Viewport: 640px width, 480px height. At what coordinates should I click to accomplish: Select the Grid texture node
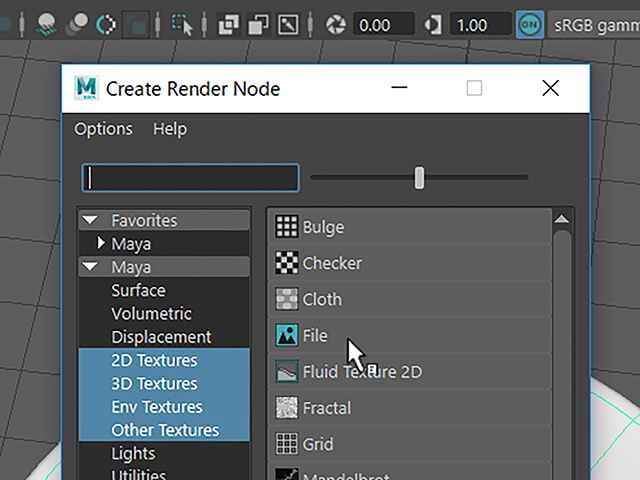tap(410, 444)
